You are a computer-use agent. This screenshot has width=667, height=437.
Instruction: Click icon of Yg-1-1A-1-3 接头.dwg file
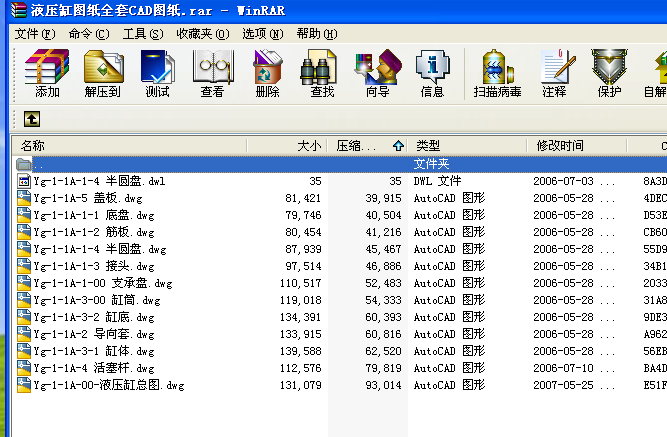click(x=24, y=266)
